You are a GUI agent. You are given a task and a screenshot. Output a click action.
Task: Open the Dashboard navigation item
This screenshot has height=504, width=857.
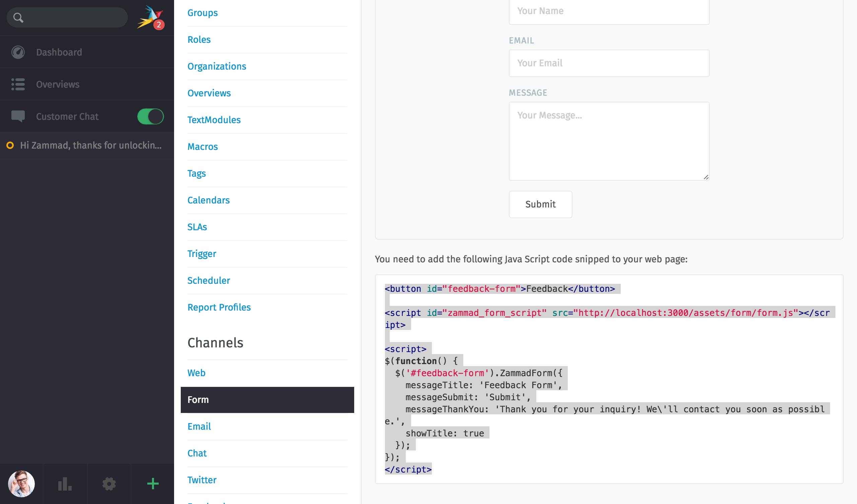(87, 52)
